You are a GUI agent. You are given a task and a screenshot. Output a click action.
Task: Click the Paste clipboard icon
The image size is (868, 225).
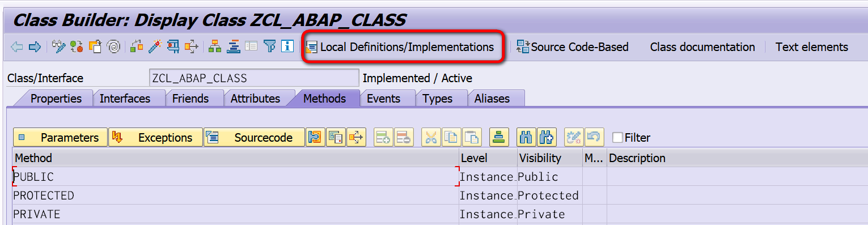pyautogui.click(x=472, y=137)
